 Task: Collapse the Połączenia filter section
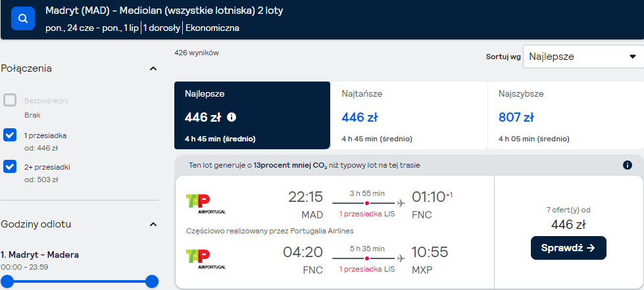click(153, 68)
